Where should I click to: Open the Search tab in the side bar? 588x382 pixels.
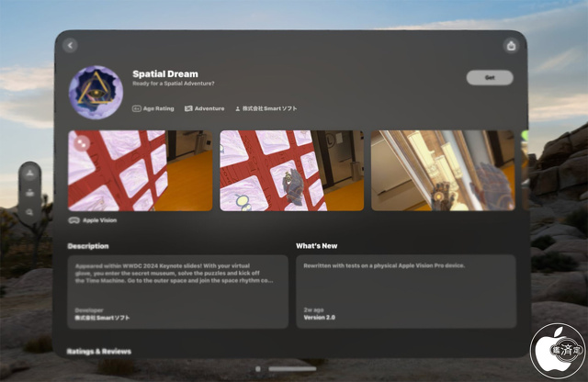pyautogui.click(x=29, y=212)
